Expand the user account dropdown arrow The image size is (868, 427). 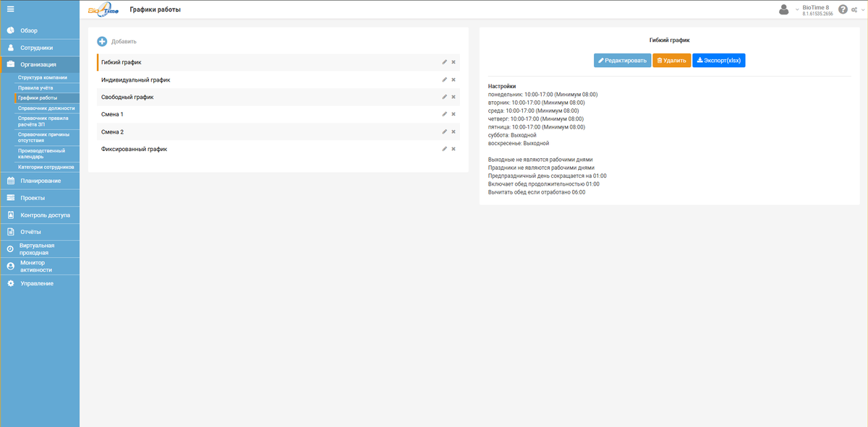point(797,9)
